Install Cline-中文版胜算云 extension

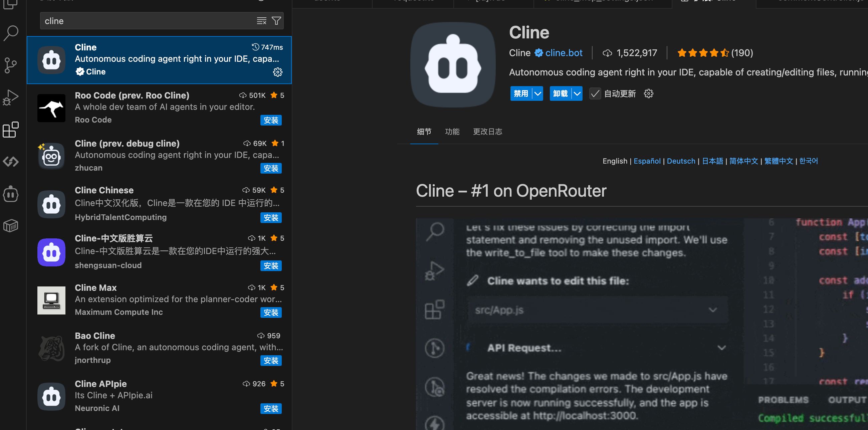coord(271,266)
